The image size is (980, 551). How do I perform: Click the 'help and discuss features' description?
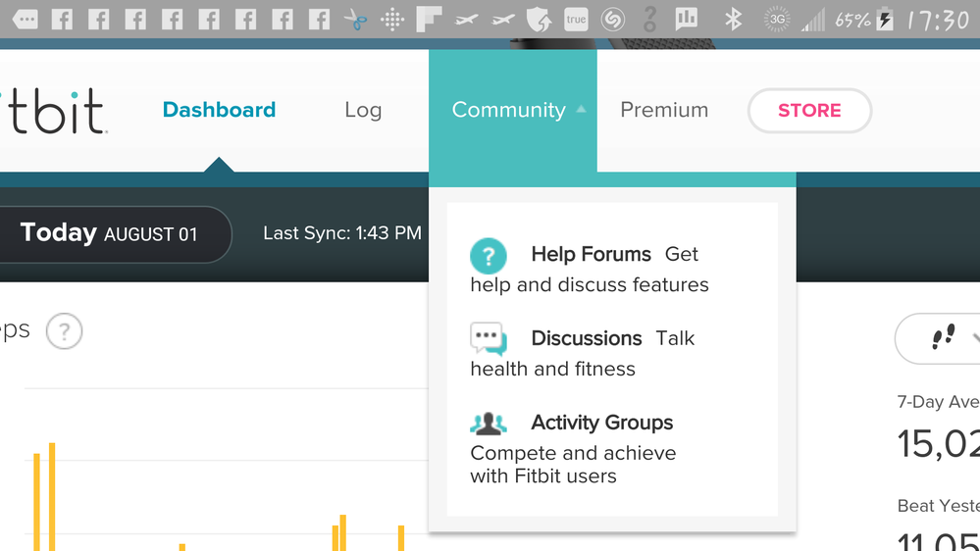point(590,285)
